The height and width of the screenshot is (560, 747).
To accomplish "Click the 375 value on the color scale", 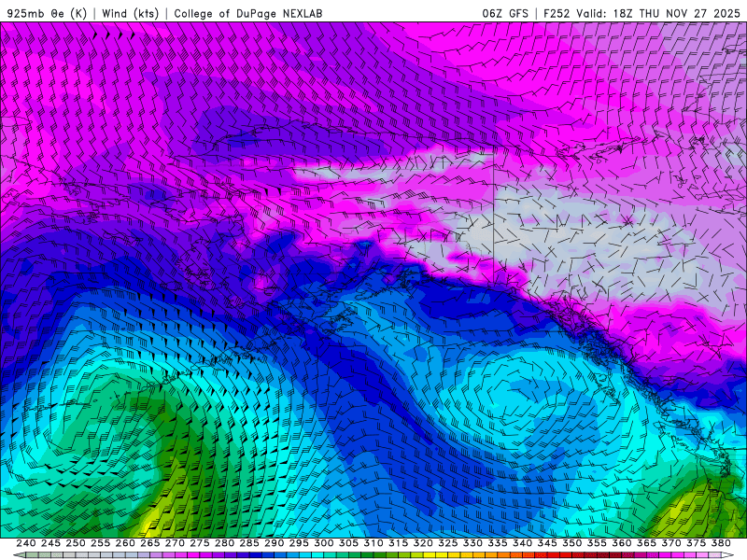I will [x=696, y=543].
